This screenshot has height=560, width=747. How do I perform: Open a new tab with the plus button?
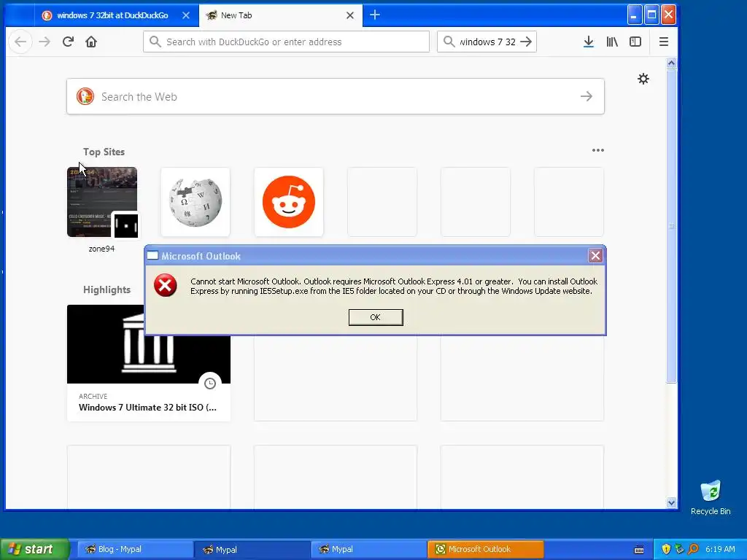[375, 15]
